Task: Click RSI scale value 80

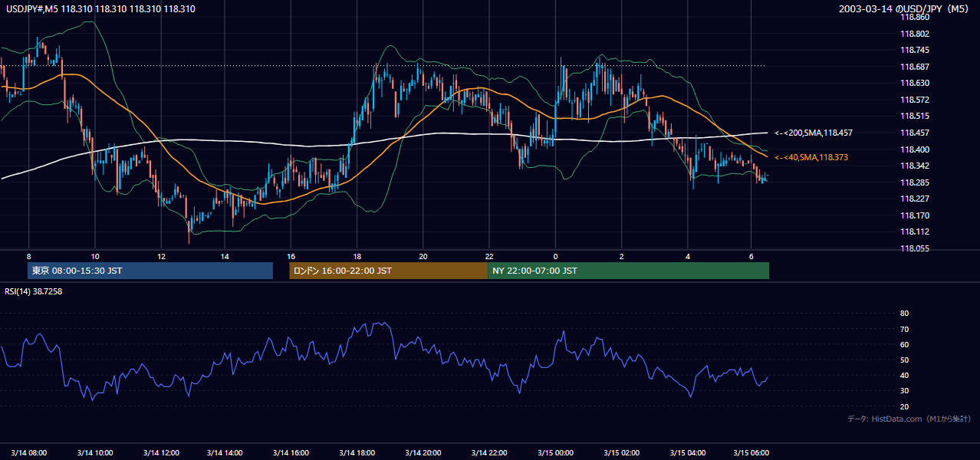Action: [904, 314]
